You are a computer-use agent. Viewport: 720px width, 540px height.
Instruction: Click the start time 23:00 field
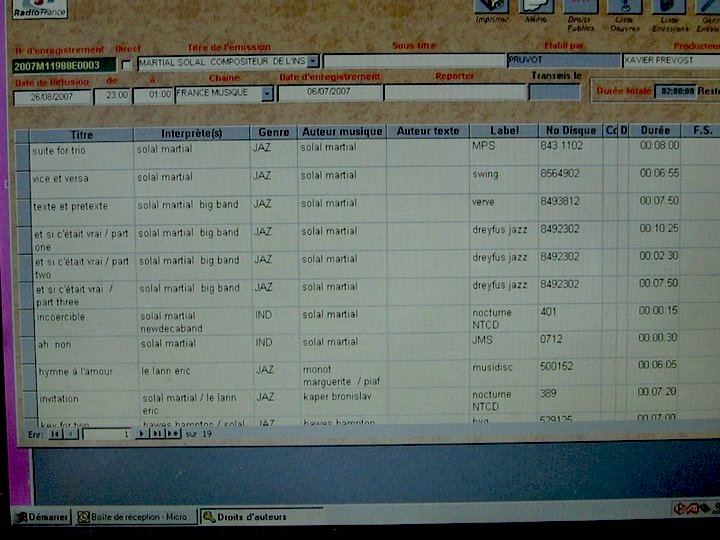click(x=112, y=96)
